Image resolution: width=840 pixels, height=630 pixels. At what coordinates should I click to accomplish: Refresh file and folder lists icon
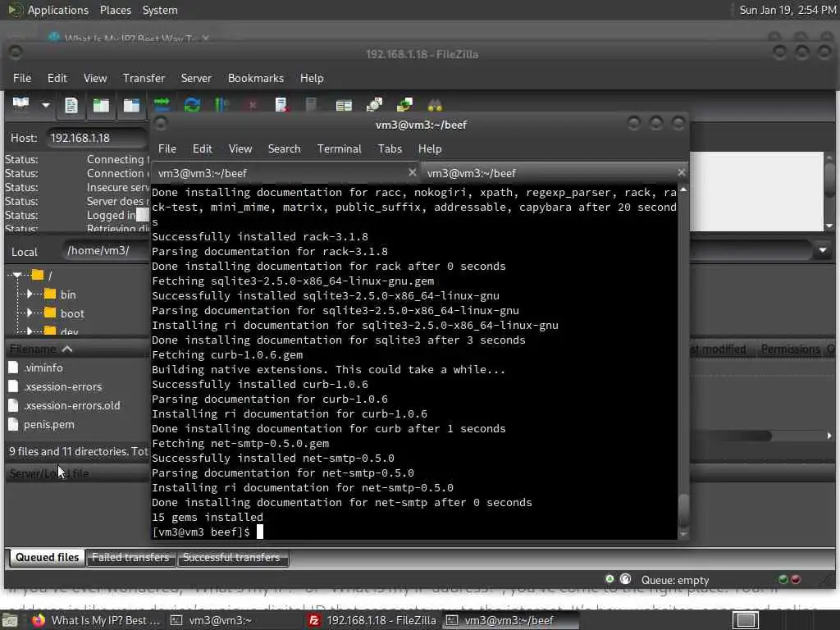point(192,105)
